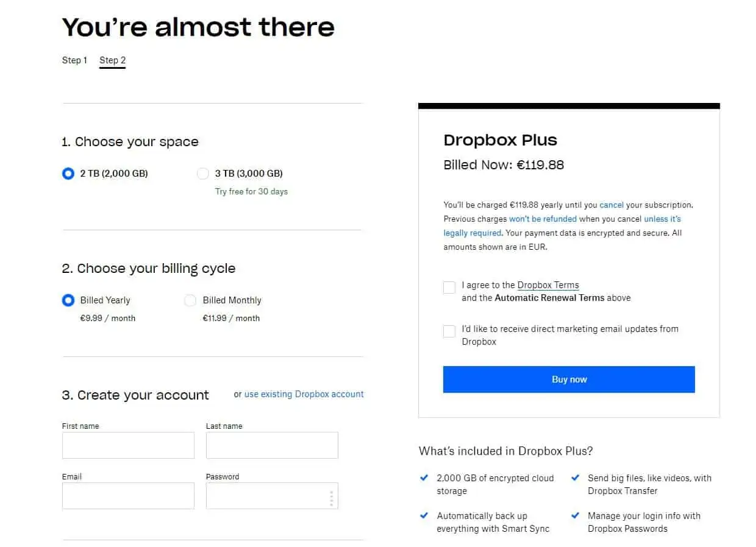
Task: Open the Dropbox Terms link
Action: tap(548, 285)
